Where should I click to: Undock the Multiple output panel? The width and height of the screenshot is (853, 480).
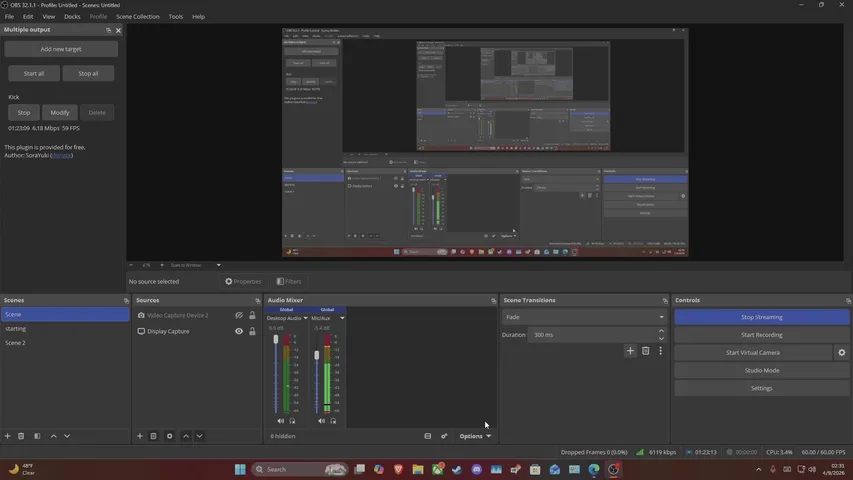[x=108, y=30]
